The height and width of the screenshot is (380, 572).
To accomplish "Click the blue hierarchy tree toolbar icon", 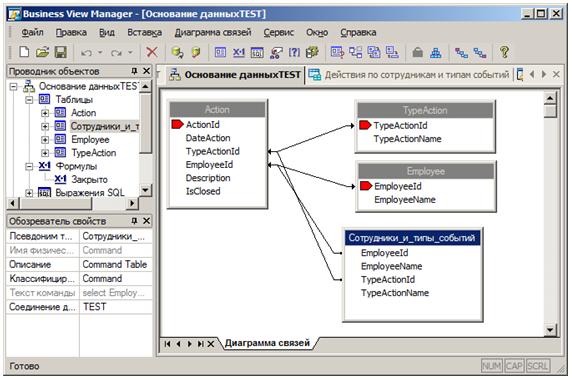I will pyautogui.click(x=436, y=53).
